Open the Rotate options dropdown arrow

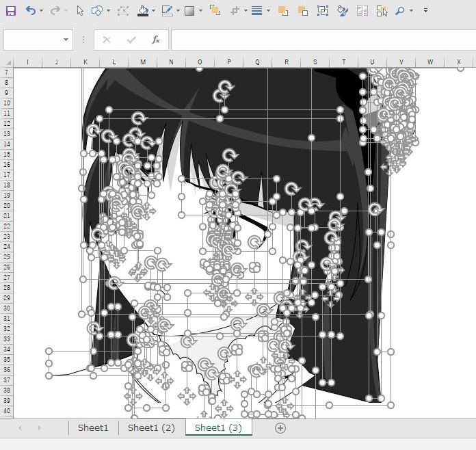click(x=246, y=11)
